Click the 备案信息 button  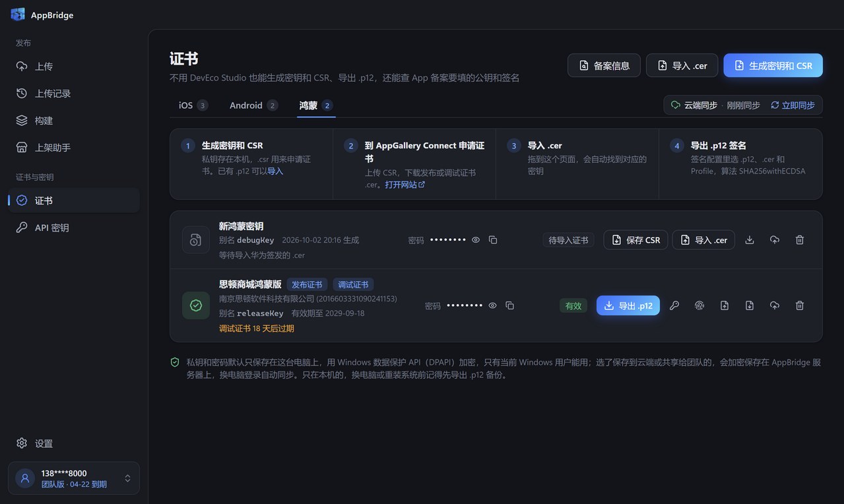coord(604,65)
